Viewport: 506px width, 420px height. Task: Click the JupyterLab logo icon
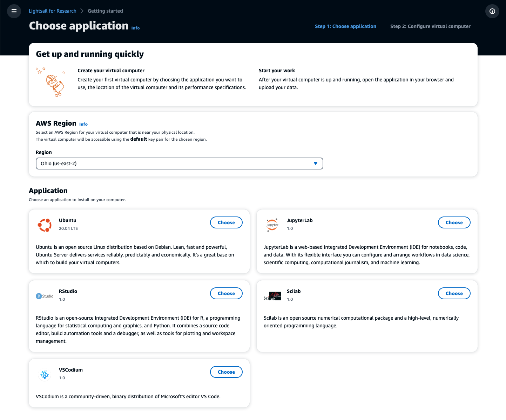tap(272, 225)
